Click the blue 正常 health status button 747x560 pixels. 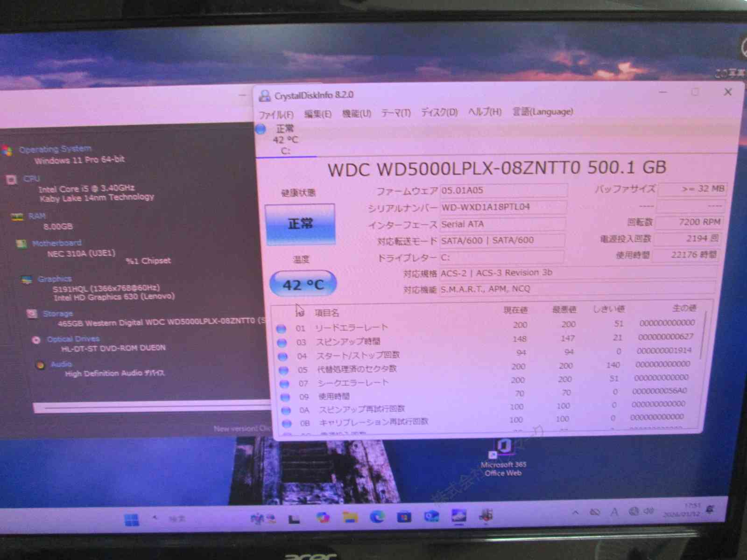click(x=300, y=224)
